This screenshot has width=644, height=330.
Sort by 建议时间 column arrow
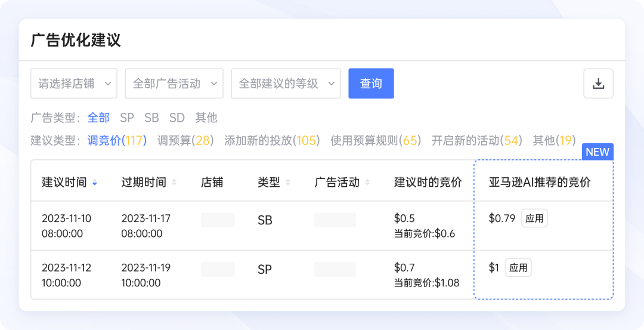coord(95,183)
